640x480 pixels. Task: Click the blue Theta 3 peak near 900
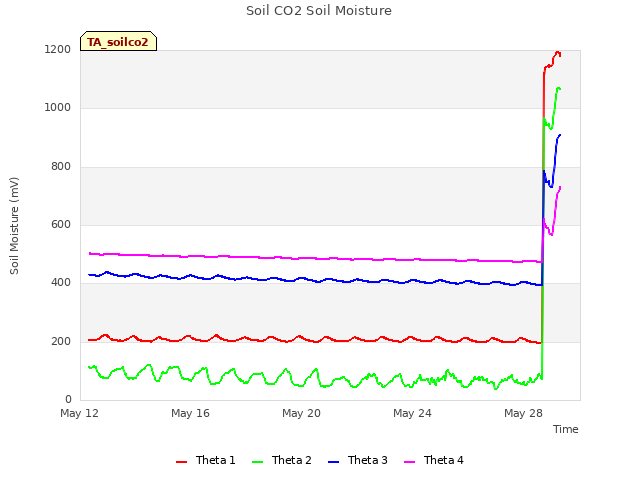(559, 135)
